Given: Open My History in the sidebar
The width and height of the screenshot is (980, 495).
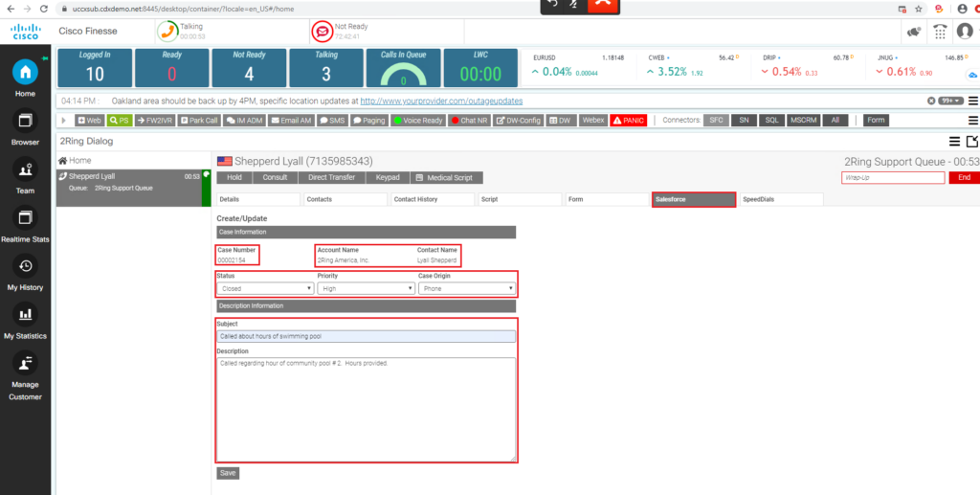Looking at the screenshot, I should click(25, 266).
